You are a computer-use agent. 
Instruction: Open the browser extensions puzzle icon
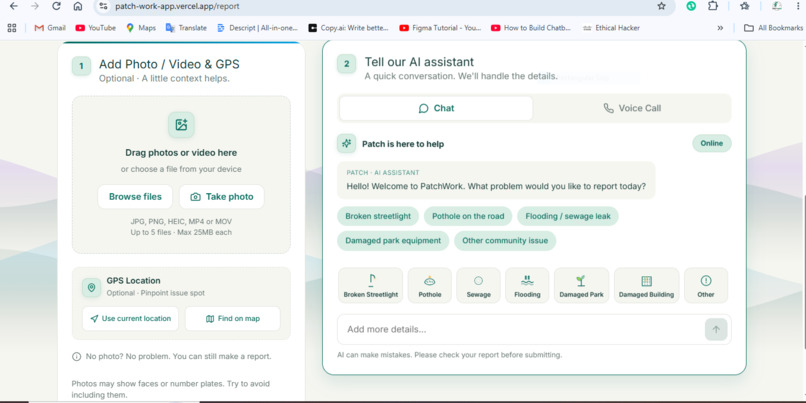click(x=712, y=6)
